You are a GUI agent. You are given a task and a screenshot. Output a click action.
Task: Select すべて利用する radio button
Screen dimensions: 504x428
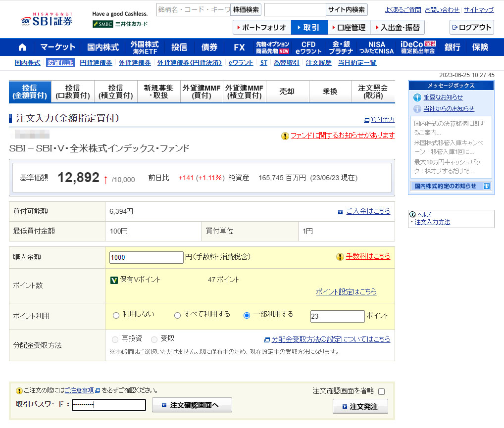pos(177,315)
